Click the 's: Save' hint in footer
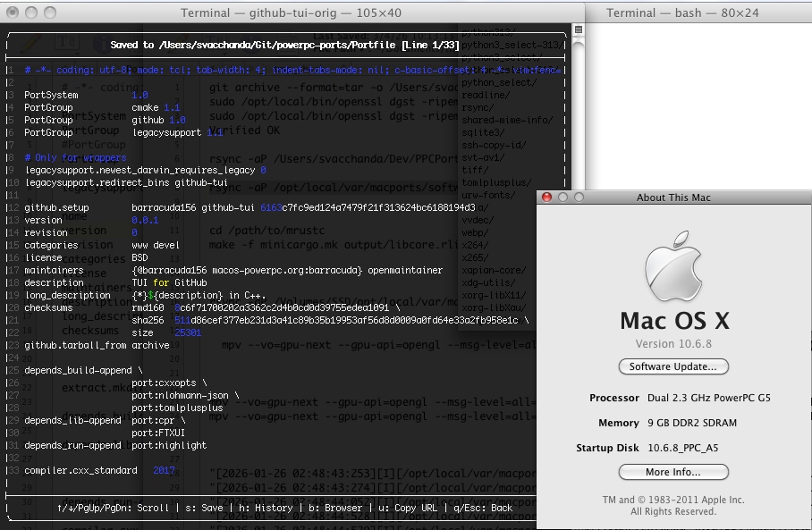The image size is (812, 530). (x=204, y=508)
